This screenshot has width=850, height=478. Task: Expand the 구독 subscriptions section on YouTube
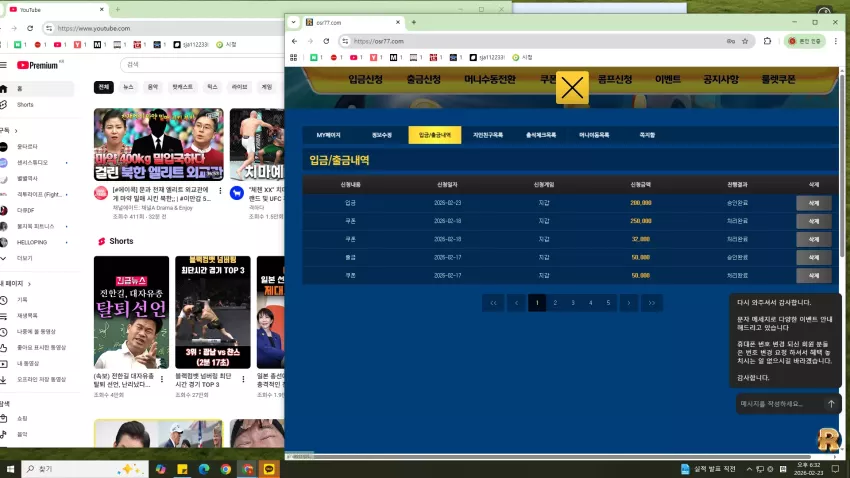(x=9, y=131)
